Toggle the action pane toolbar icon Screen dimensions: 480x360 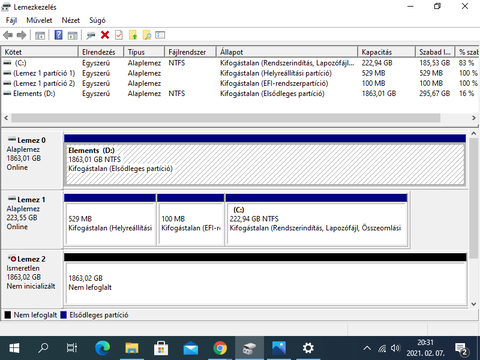point(72,35)
